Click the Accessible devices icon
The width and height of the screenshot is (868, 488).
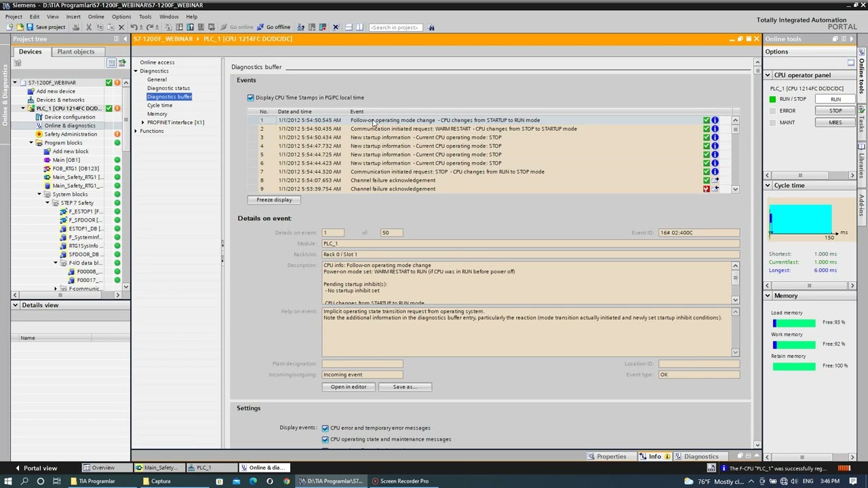click(x=301, y=27)
